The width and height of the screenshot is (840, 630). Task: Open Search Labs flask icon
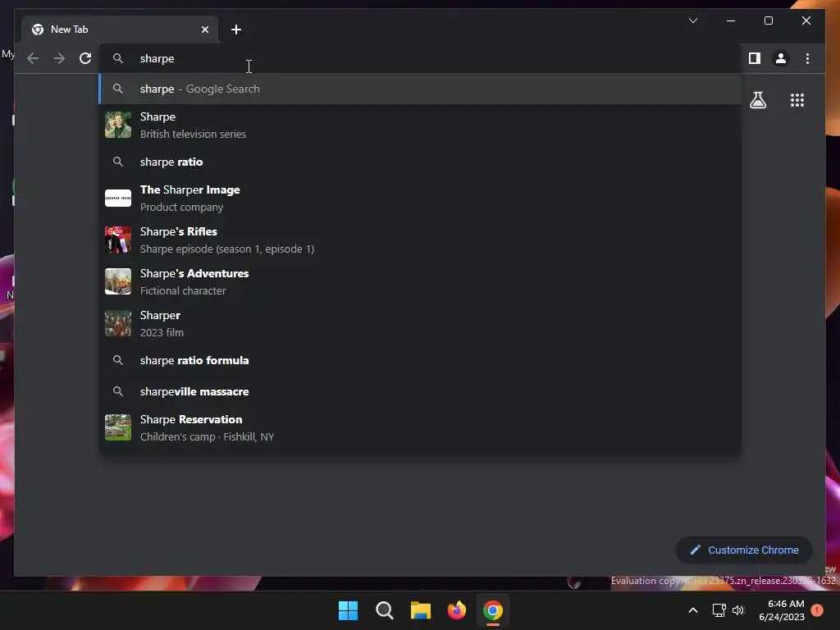click(x=757, y=100)
